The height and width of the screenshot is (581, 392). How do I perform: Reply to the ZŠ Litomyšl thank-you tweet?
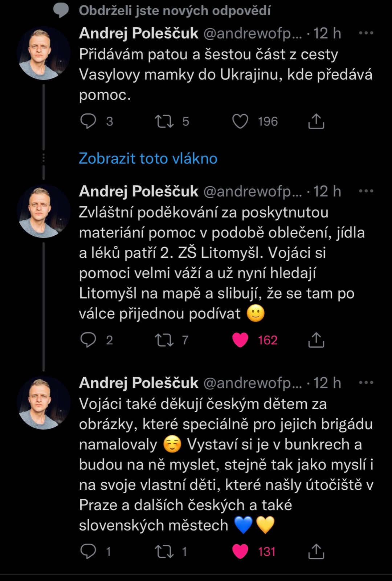point(88,340)
